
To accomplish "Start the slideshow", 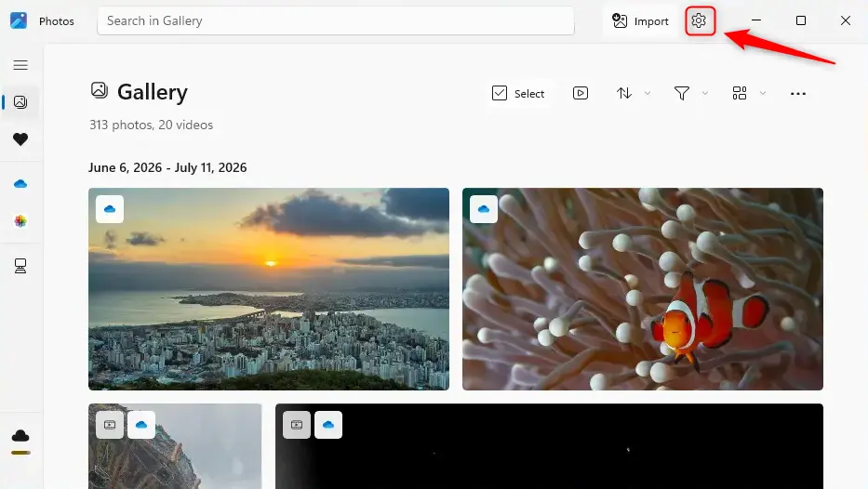I will [581, 93].
